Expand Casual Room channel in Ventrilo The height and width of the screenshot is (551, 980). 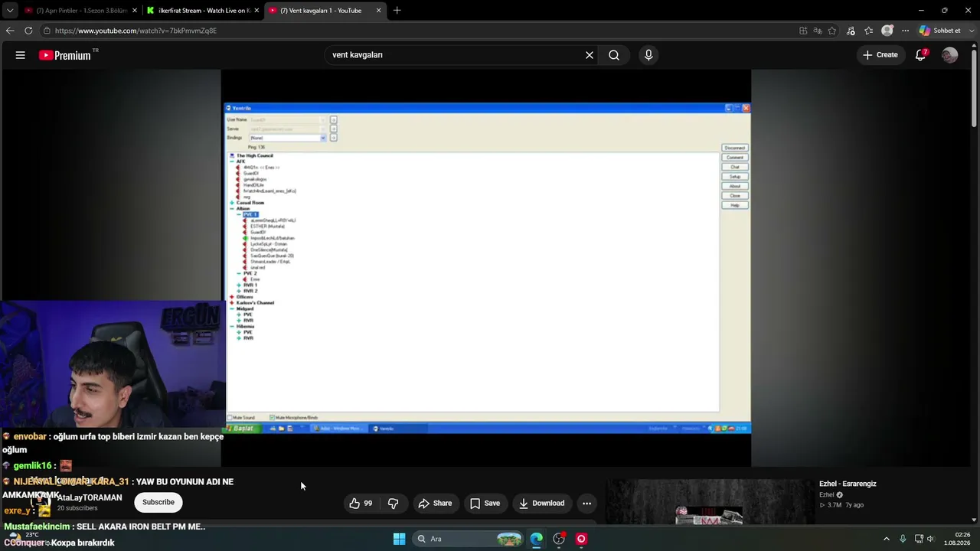232,203
